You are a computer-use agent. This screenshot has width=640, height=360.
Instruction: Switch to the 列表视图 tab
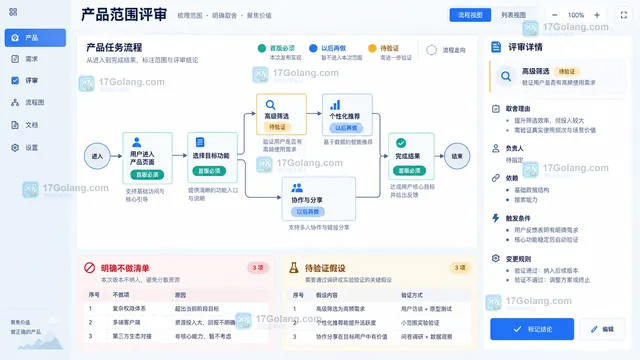[513, 15]
